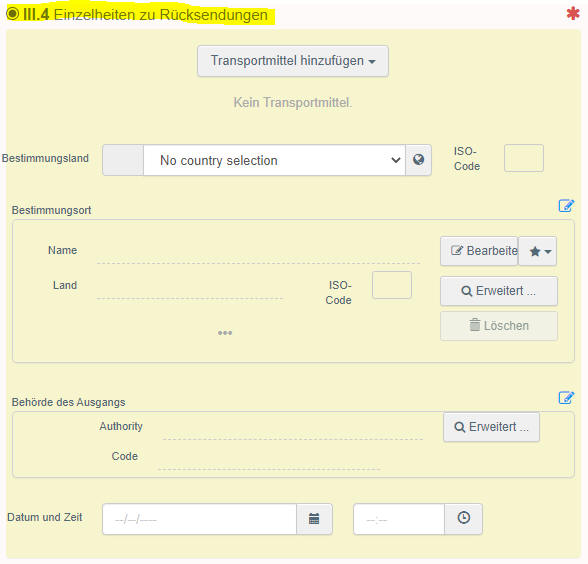Click Erweitert search in Bestimmungsort

[499, 291]
